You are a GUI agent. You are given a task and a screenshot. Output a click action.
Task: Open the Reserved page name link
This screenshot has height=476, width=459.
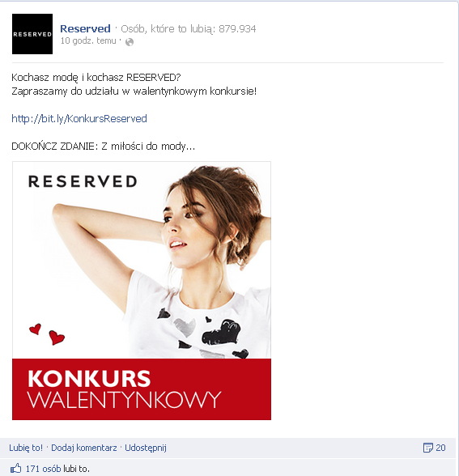coord(85,29)
